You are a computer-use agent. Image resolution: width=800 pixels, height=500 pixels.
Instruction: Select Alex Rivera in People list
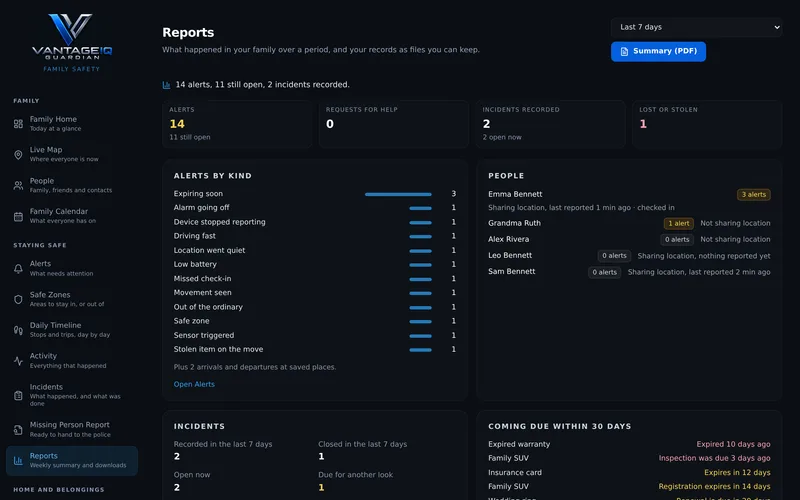click(x=508, y=239)
